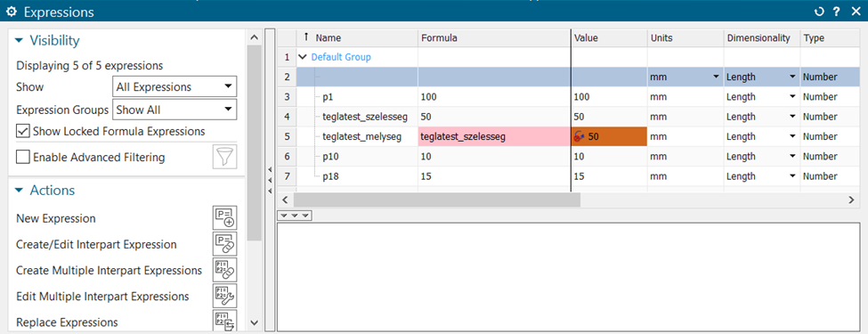
Task: Click the horizontal scrollbar thumb of the table
Action: [x=437, y=200]
